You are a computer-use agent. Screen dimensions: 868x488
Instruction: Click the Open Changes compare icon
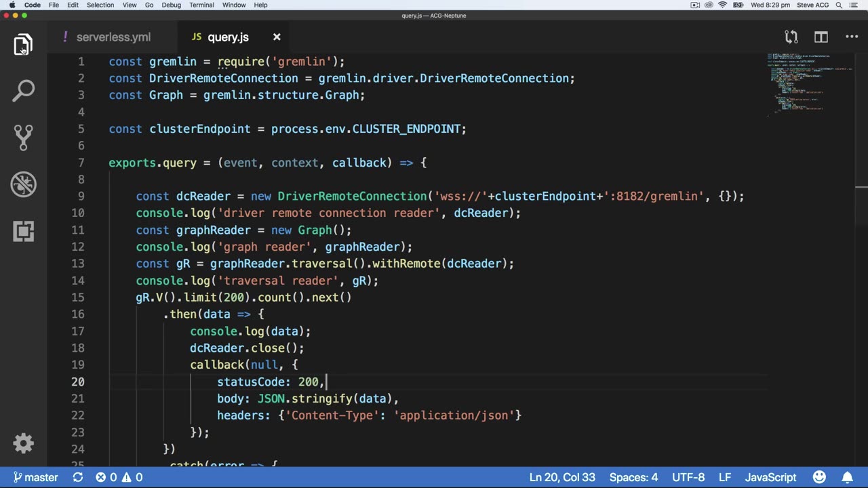pyautogui.click(x=791, y=37)
